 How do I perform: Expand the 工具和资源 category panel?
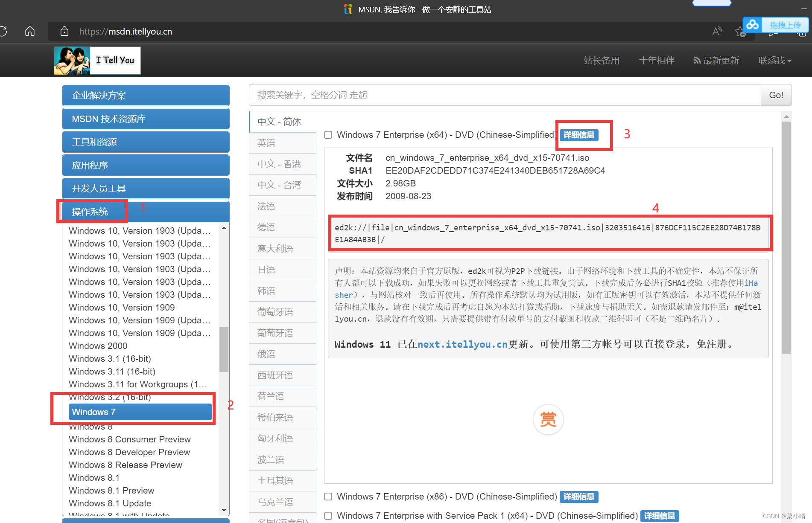pyautogui.click(x=146, y=142)
